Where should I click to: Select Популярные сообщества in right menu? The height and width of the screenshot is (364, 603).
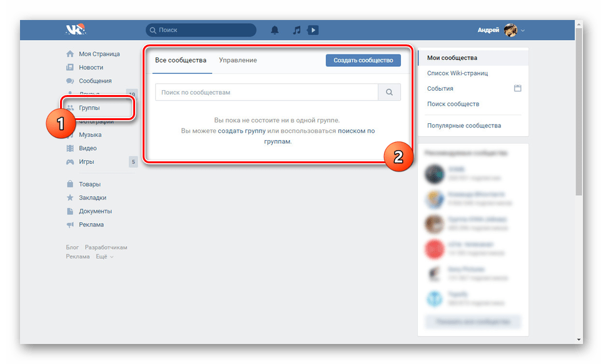tap(464, 125)
